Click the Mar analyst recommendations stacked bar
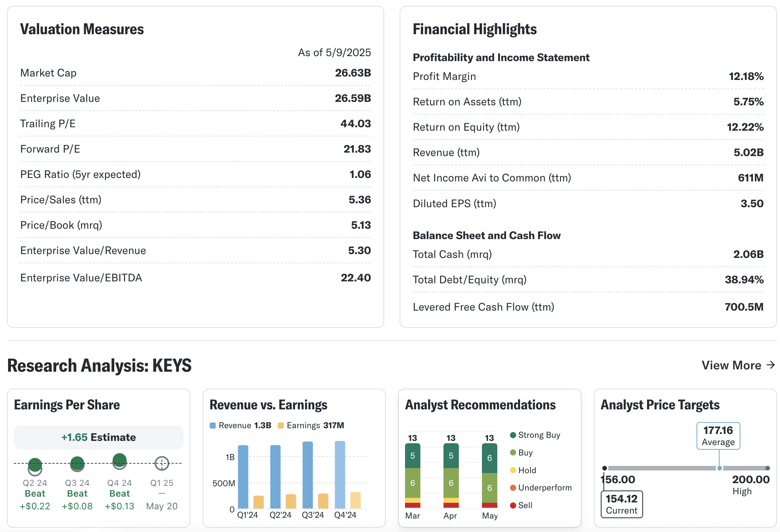 click(413, 476)
